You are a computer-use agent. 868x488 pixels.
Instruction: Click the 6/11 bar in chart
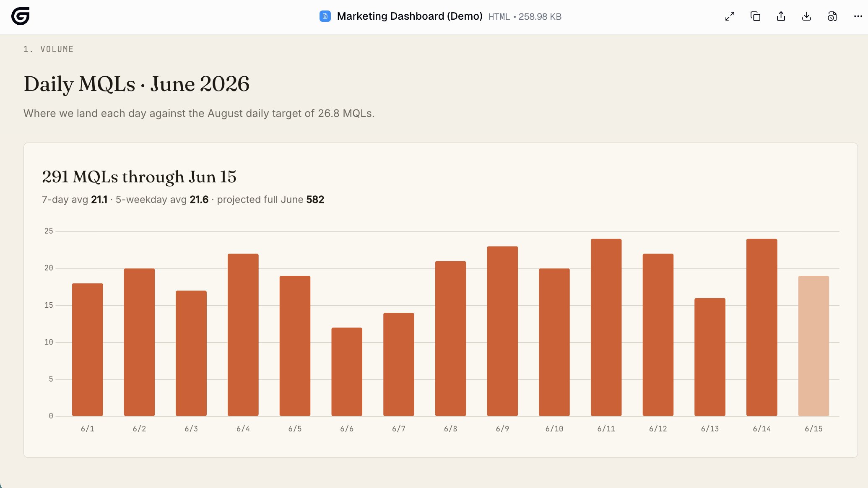pos(606,327)
